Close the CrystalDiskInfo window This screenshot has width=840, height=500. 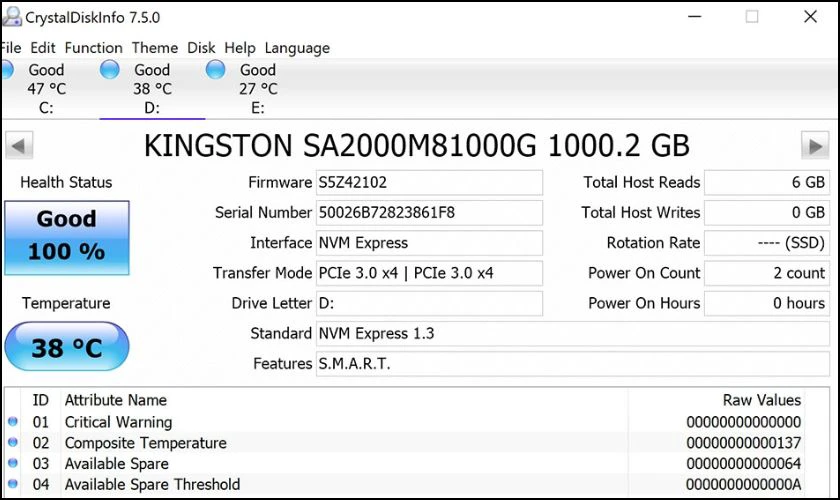[x=811, y=17]
